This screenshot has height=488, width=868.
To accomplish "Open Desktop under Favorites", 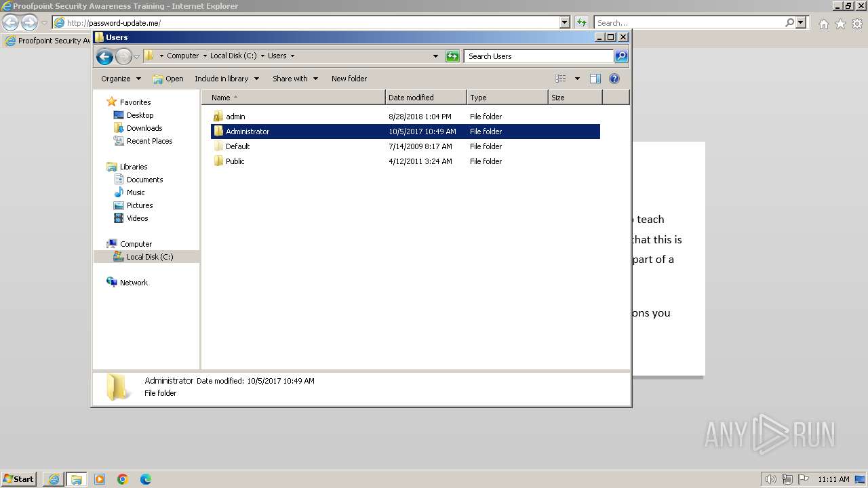I will [140, 115].
